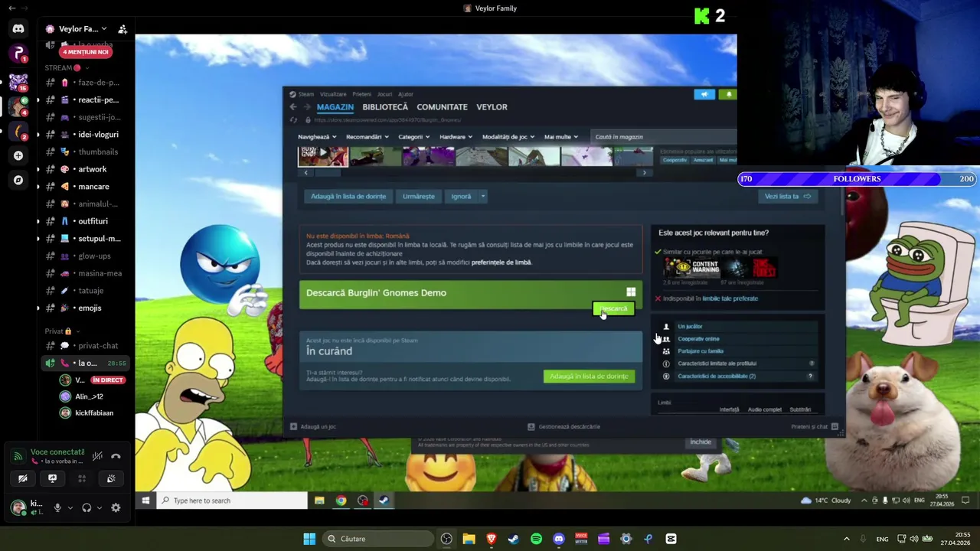980x551 pixels.
Task: Open Discord's Discover compass icon
Action: click(18, 181)
